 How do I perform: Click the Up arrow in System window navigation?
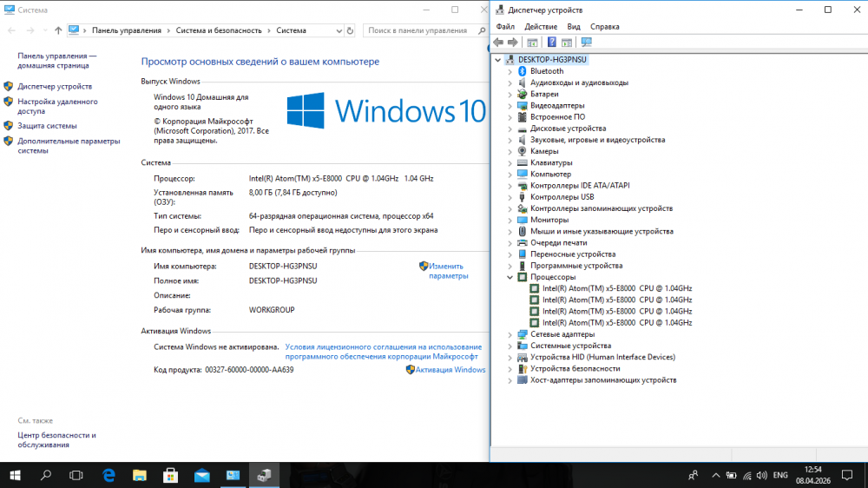[58, 30]
